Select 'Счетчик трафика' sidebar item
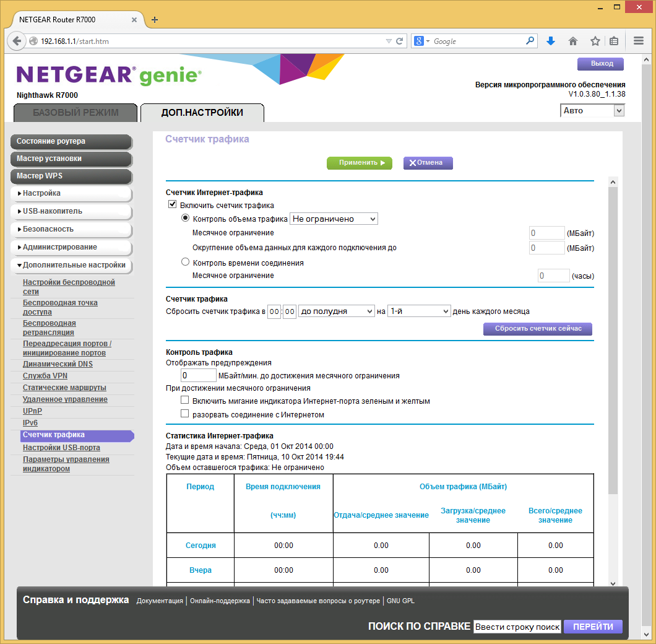Viewport: 656px width, 644px height. [x=77, y=435]
